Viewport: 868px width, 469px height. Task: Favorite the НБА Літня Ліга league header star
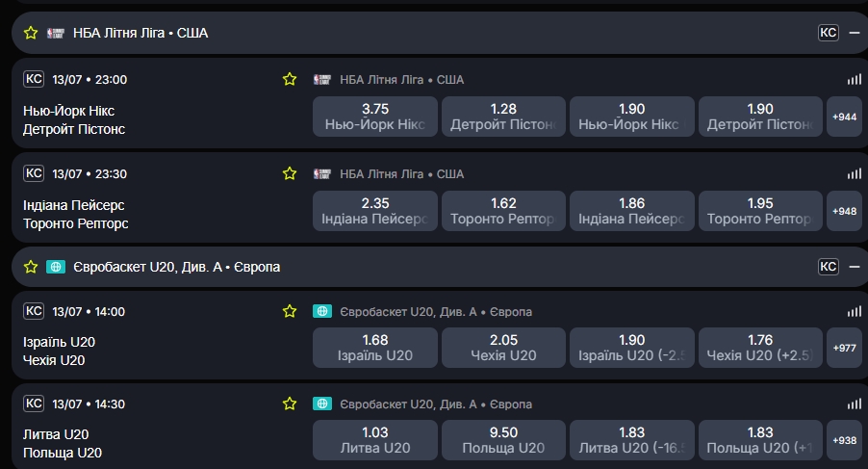point(31,33)
